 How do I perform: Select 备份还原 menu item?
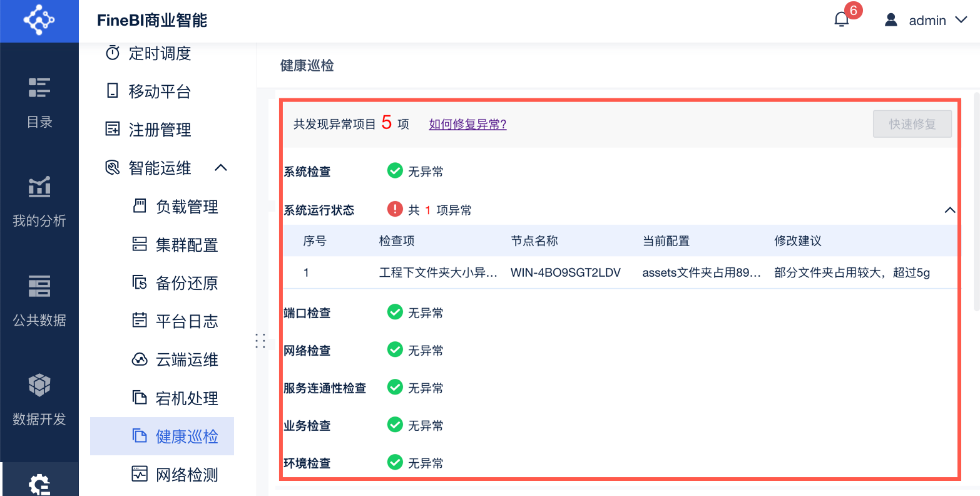pyautogui.click(x=176, y=283)
